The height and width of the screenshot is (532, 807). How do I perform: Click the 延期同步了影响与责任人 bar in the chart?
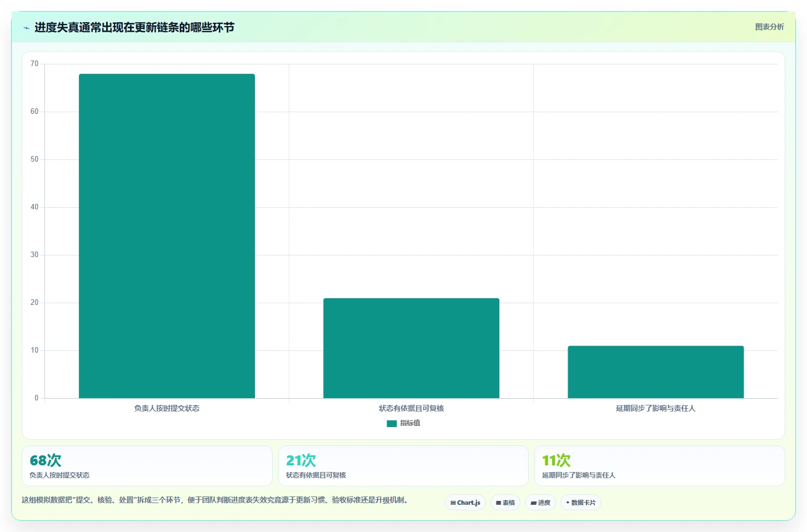pyautogui.click(x=655, y=372)
